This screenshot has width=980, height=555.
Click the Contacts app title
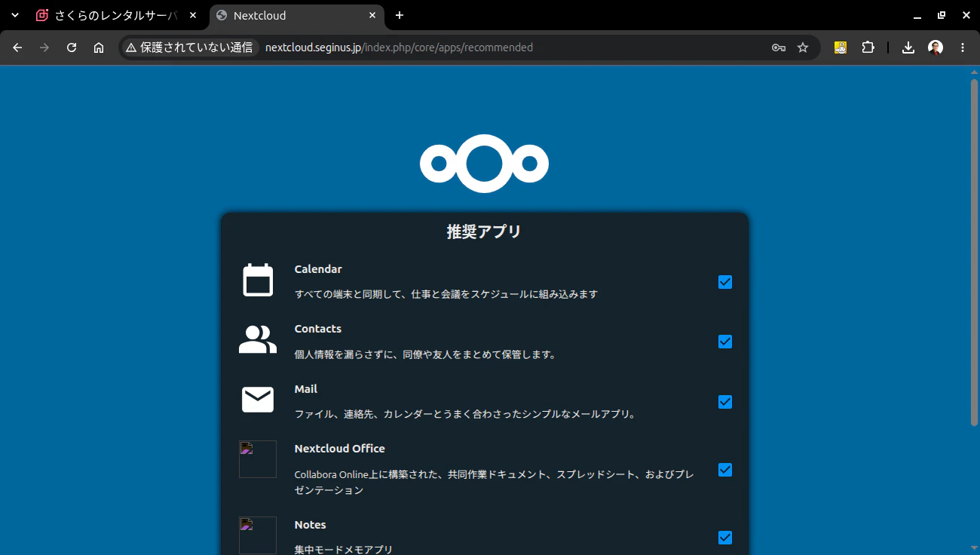click(318, 329)
